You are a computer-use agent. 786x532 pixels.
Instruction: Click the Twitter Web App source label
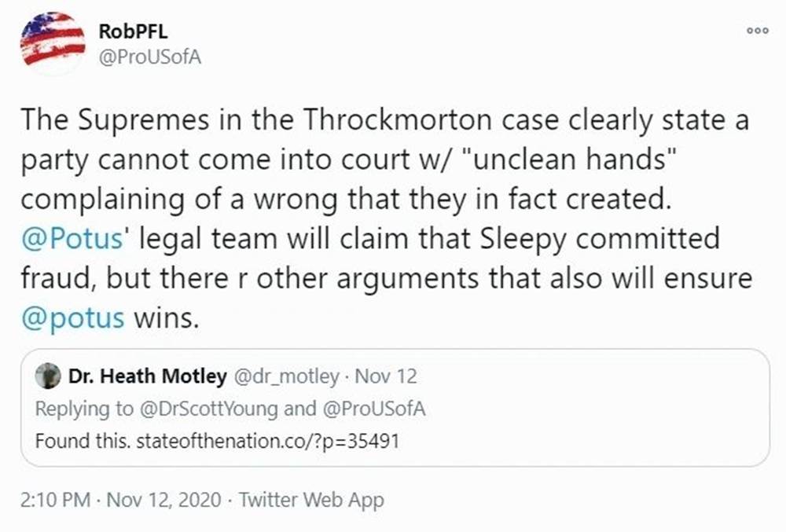coord(311,500)
